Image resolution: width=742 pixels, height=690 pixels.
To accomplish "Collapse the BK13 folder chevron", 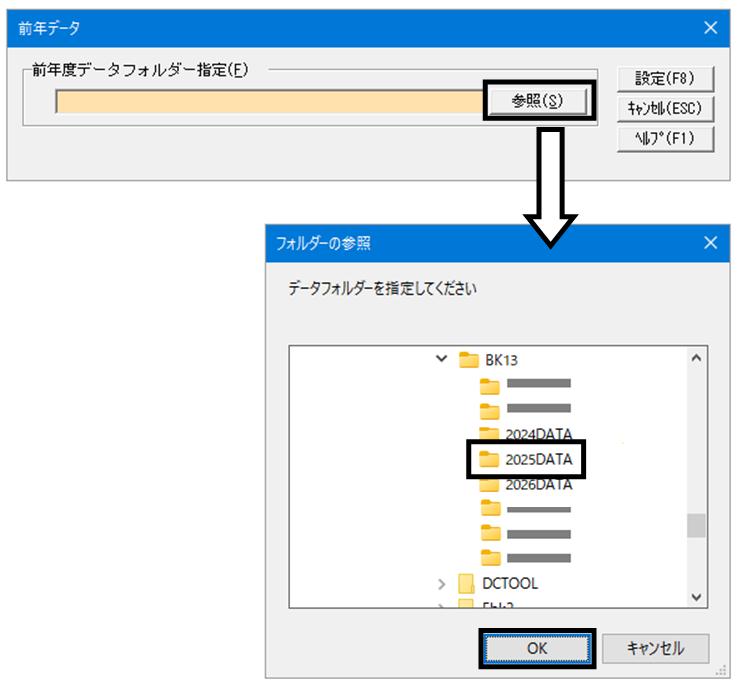I will [441, 359].
